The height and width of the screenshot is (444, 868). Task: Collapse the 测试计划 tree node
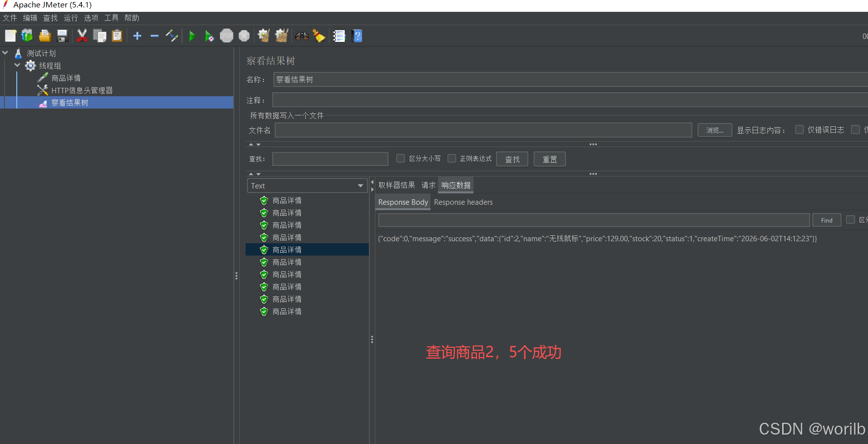(x=5, y=53)
